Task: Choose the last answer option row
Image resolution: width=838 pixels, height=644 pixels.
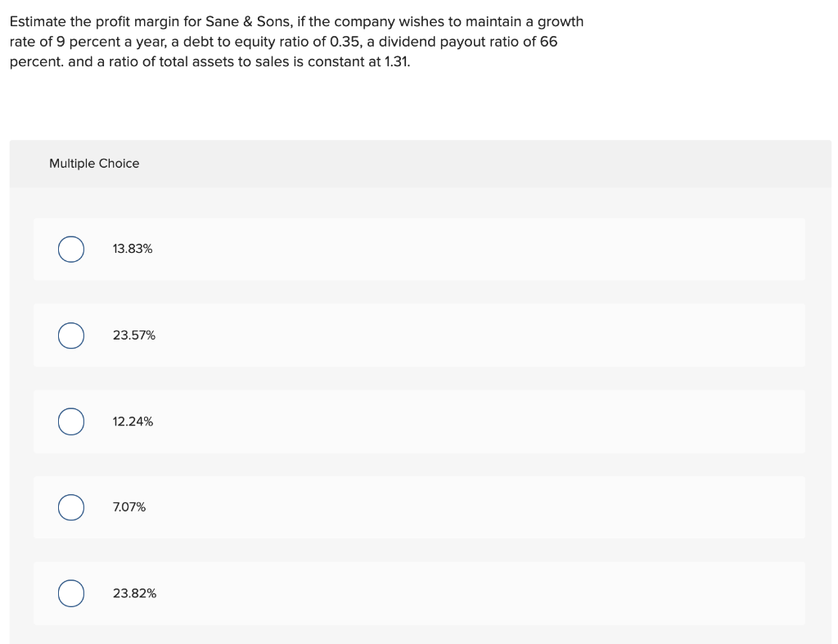Action: tap(419, 593)
